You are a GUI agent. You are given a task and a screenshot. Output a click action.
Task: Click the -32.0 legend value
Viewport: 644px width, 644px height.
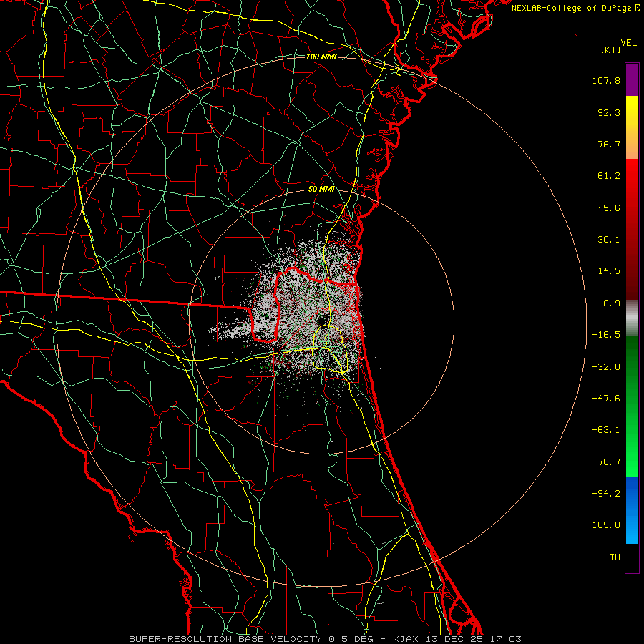pos(606,367)
